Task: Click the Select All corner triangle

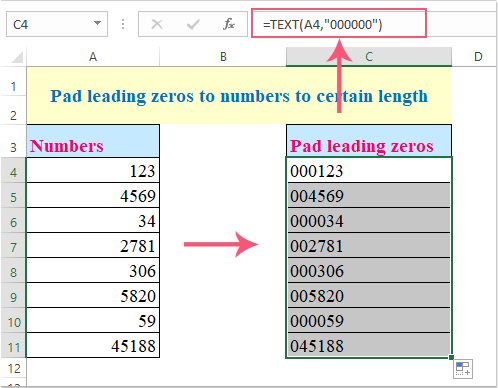Action: point(17,57)
